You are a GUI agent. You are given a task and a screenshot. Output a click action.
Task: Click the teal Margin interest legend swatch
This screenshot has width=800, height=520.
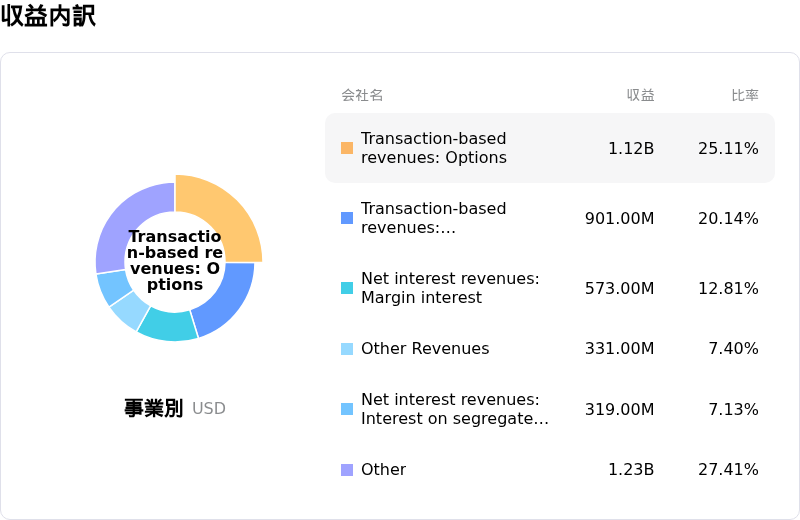pyautogui.click(x=347, y=288)
